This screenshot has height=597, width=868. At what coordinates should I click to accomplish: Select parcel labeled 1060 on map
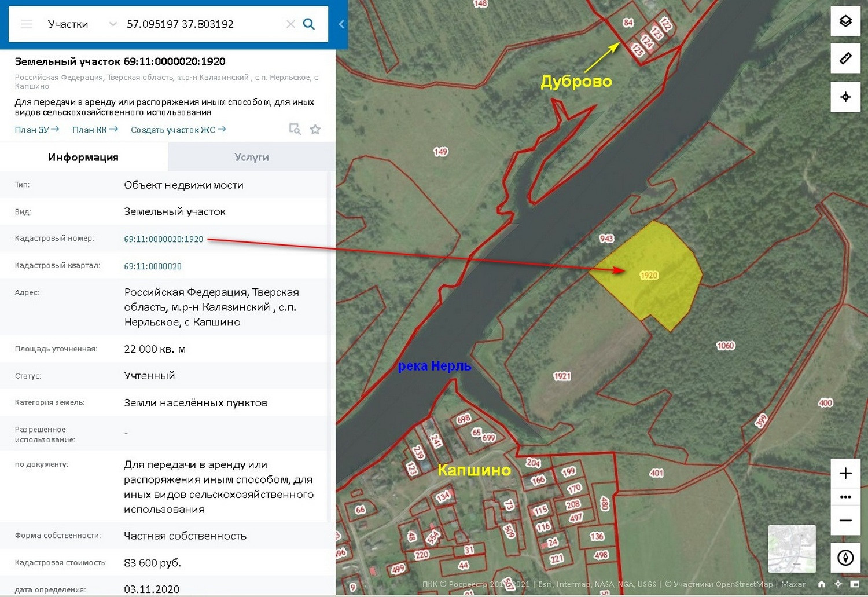(725, 346)
